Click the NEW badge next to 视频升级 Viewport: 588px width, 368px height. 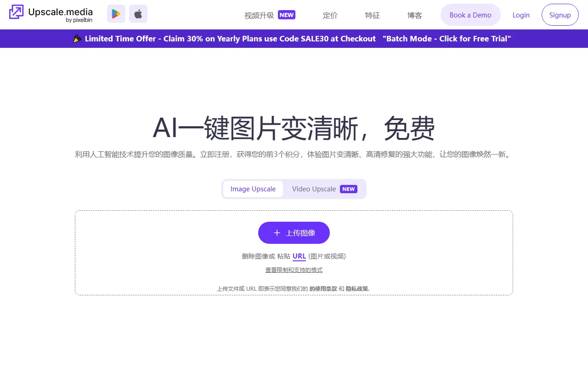click(x=286, y=15)
